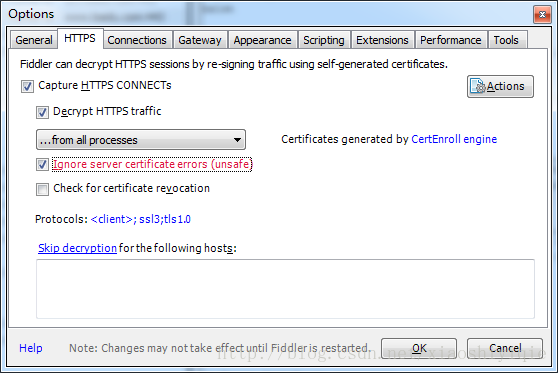Confirm settings with the OK button
The width and height of the screenshot is (558, 373).
click(x=419, y=348)
